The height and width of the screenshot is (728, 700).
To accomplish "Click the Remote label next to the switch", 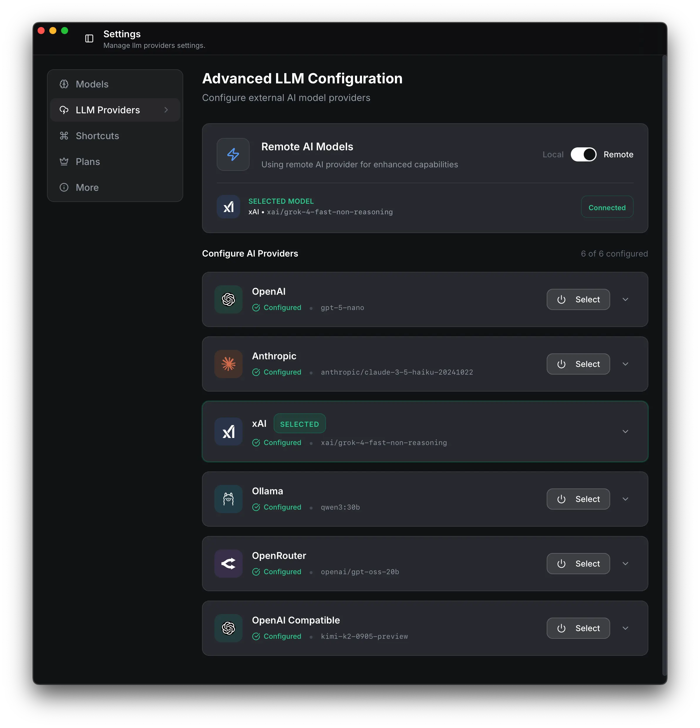I will point(618,154).
